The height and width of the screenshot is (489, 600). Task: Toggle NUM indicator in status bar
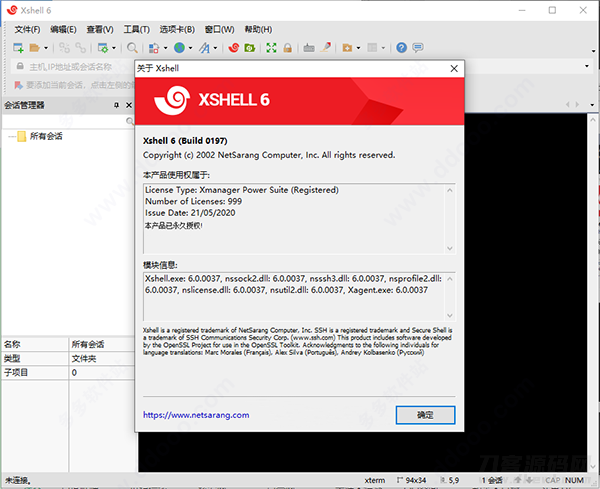[x=574, y=480]
